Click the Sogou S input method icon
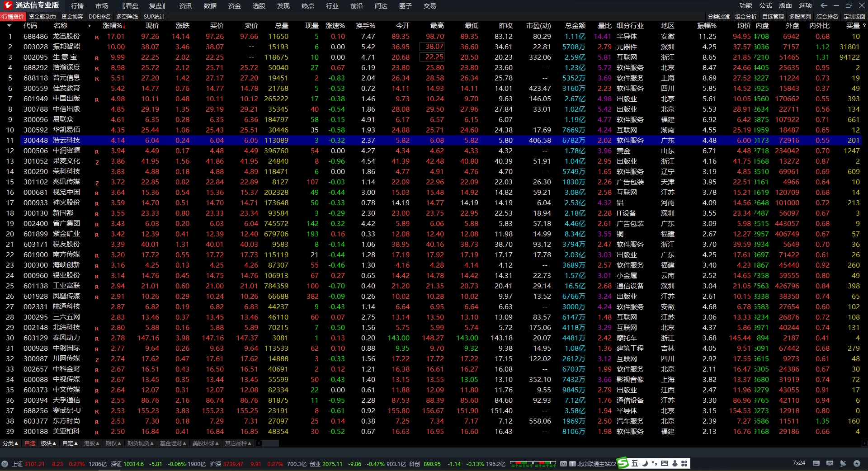868x471 pixels. tap(623, 463)
